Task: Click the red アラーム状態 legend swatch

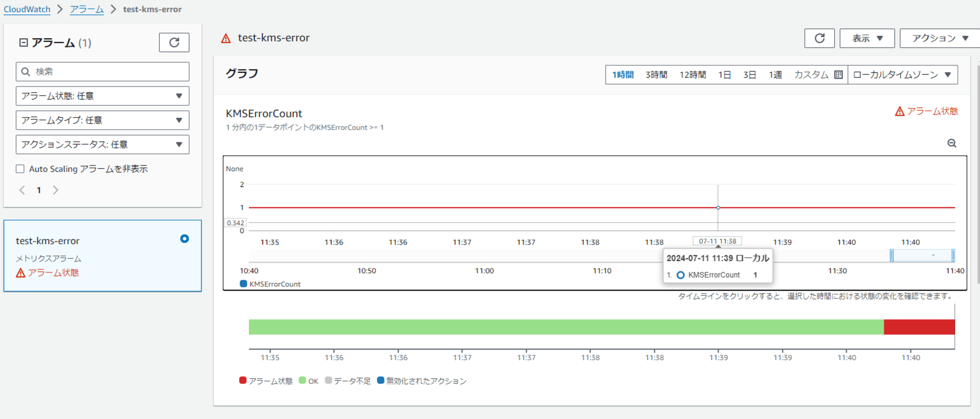Action: [243, 380]
